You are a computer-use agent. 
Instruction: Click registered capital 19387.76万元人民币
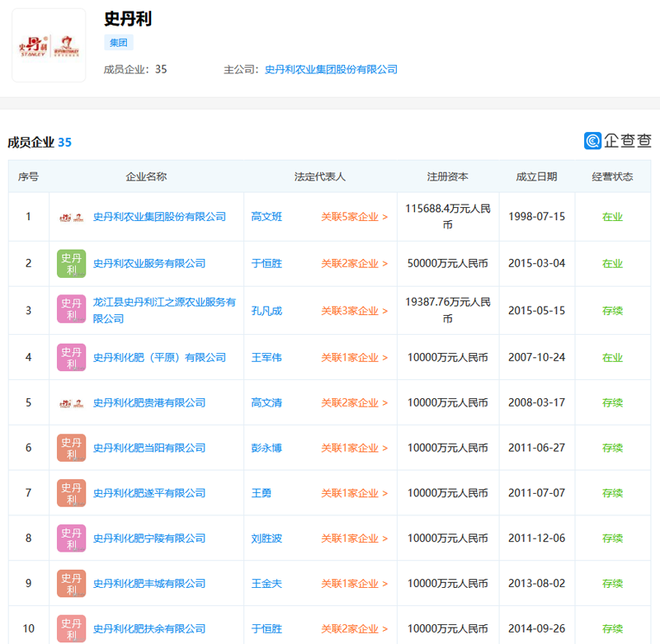point(448,310)
